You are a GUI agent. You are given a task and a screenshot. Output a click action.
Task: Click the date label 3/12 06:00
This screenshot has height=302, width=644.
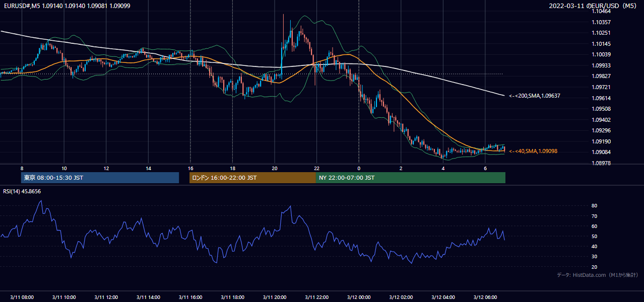[x=485, y=297]
